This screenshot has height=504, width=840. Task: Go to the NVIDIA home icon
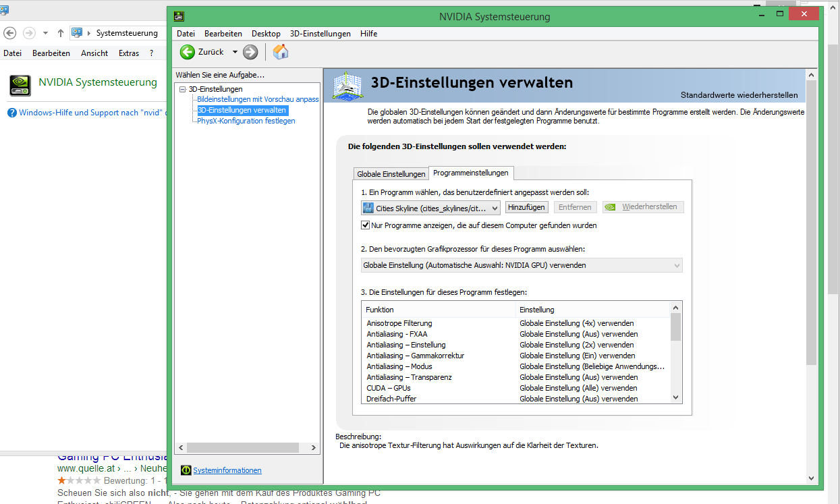point(281,52)
